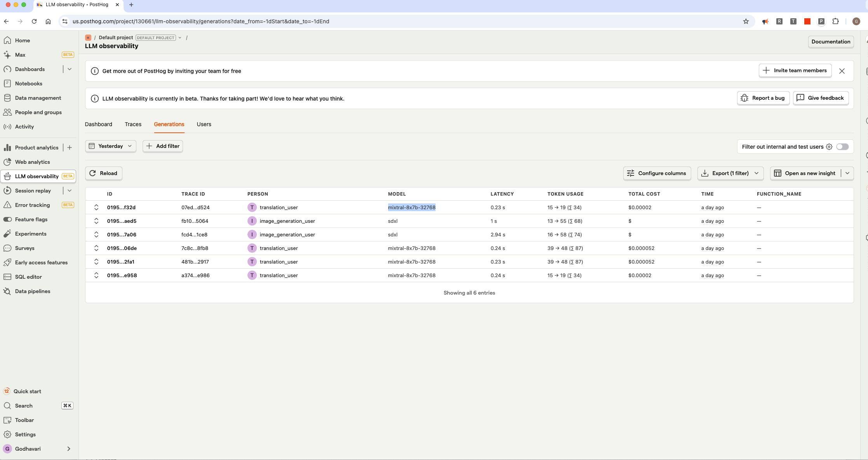This screenshot has height=460, width=868.
Task: Open Data pipelines in sidebar
Action: tap(33, 291)
